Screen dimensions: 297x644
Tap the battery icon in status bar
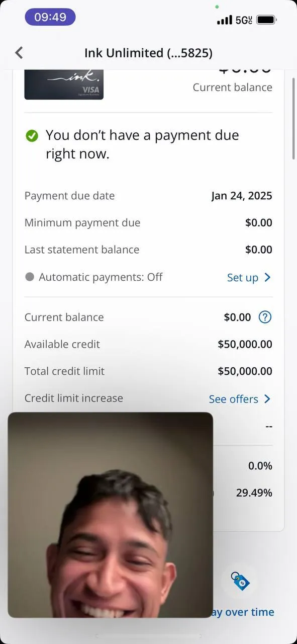267,20
